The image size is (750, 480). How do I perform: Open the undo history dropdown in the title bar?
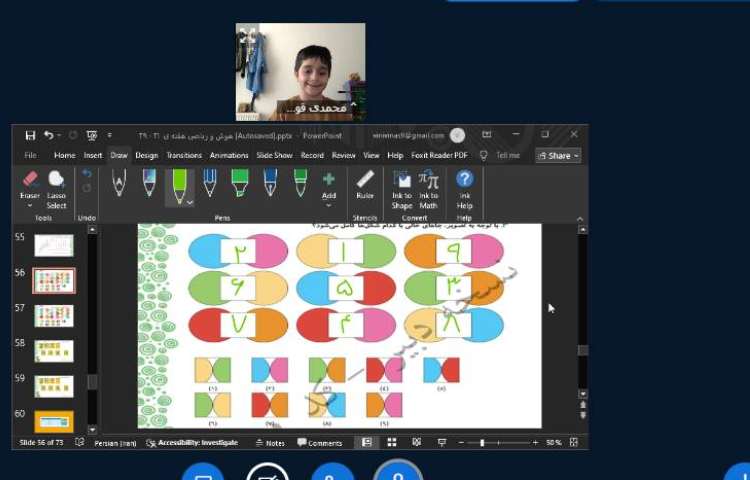59,135
